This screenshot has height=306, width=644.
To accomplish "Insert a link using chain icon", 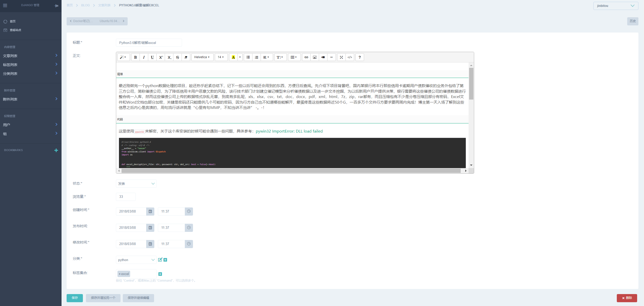I will (x=306, y=57).
